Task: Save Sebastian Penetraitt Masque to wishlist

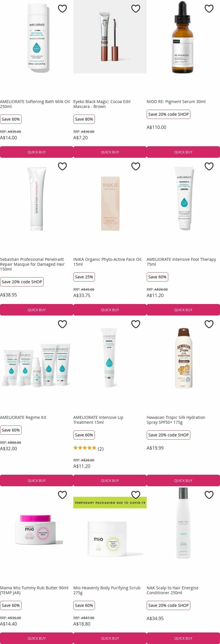Action: (x=62, y=166)
